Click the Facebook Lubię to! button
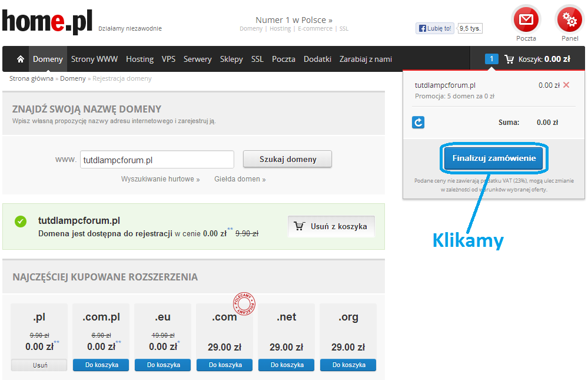Screen dimensions: 588x380 (434, 28)
